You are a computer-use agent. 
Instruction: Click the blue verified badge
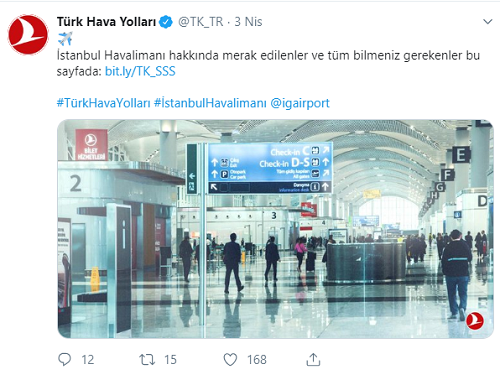[166, 22]
